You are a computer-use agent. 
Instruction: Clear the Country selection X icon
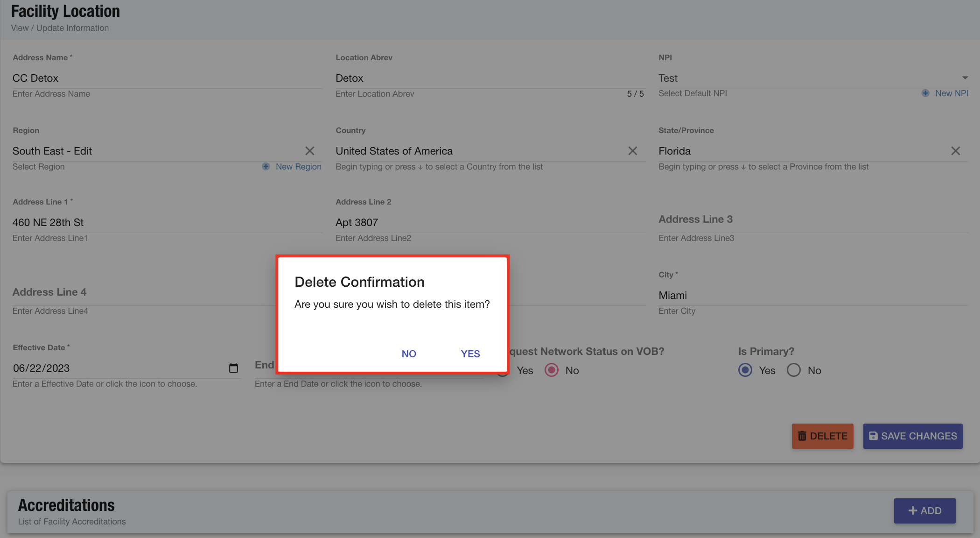click(x=632, y=151)
